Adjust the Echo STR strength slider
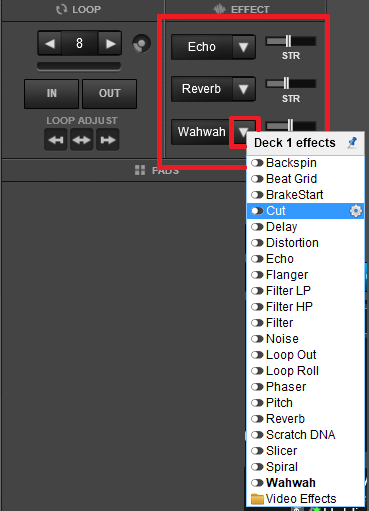The height and width of the screenshot is (511, 369). (291, 41)
